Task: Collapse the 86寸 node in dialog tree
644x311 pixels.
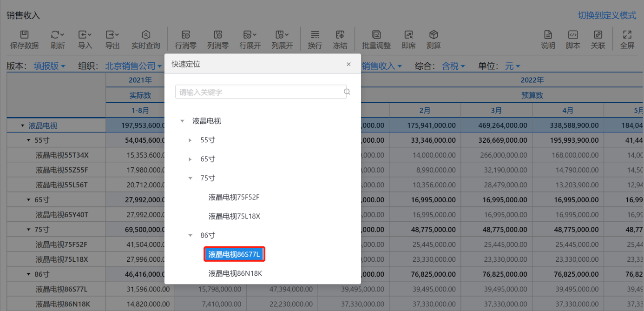Action: [x=190, y=235]
